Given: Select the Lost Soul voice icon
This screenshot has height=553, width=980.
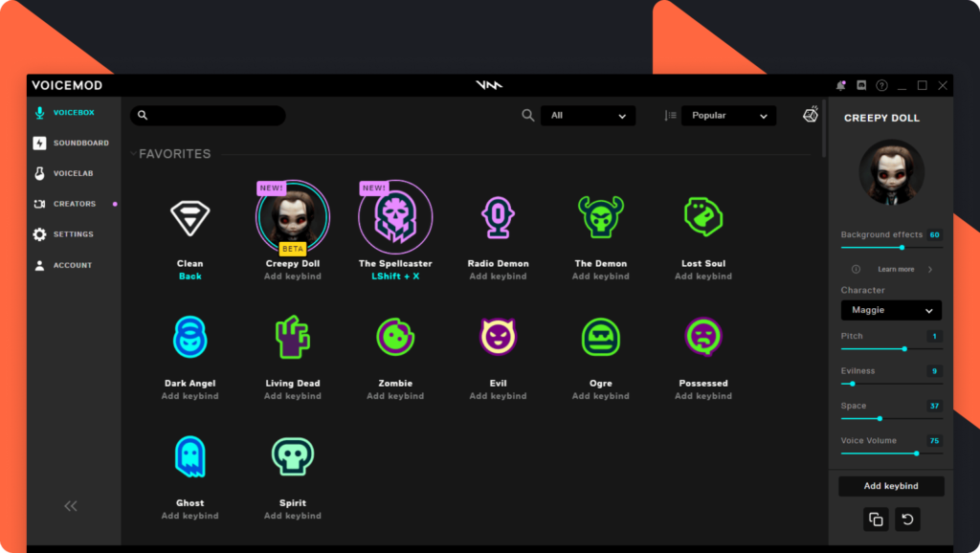Looking at the screenshot, I should click(x=702, y=217).
